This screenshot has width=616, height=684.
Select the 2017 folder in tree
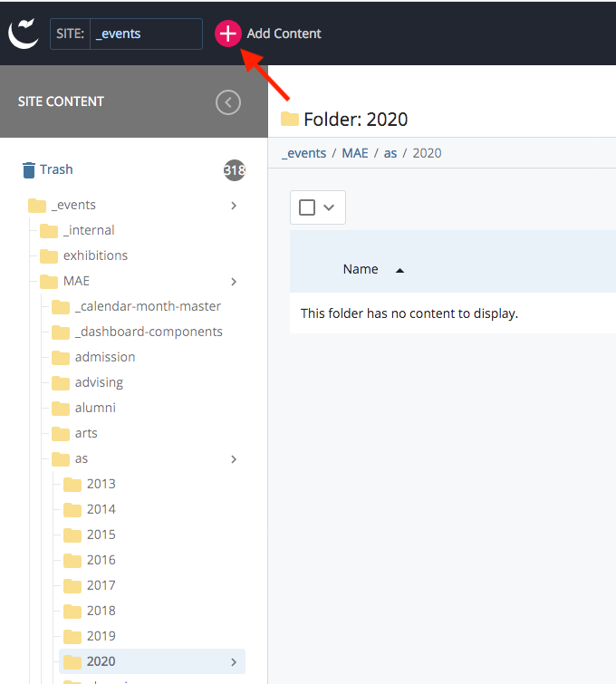101,585
